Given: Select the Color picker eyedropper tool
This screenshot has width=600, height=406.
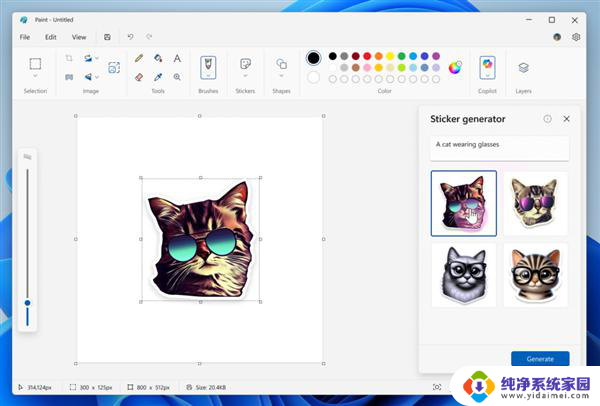Looking at the screenshot, I should pyautogui.click(x=158, y=76).
